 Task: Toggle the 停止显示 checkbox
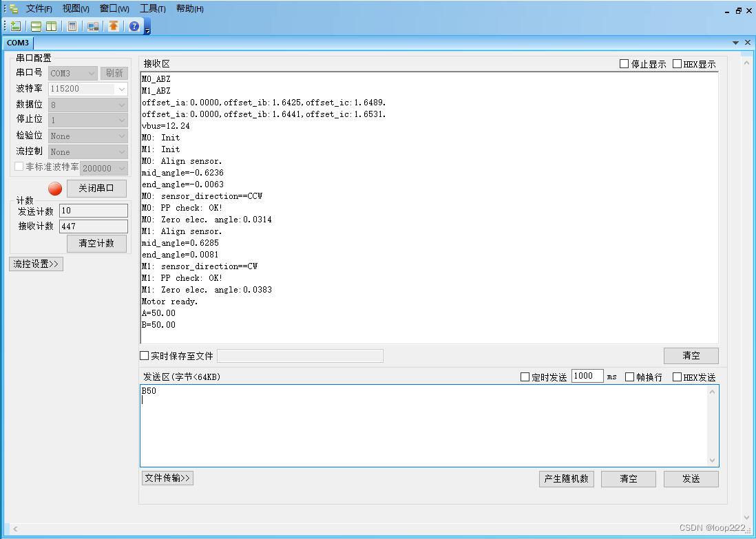pos(624,63)
